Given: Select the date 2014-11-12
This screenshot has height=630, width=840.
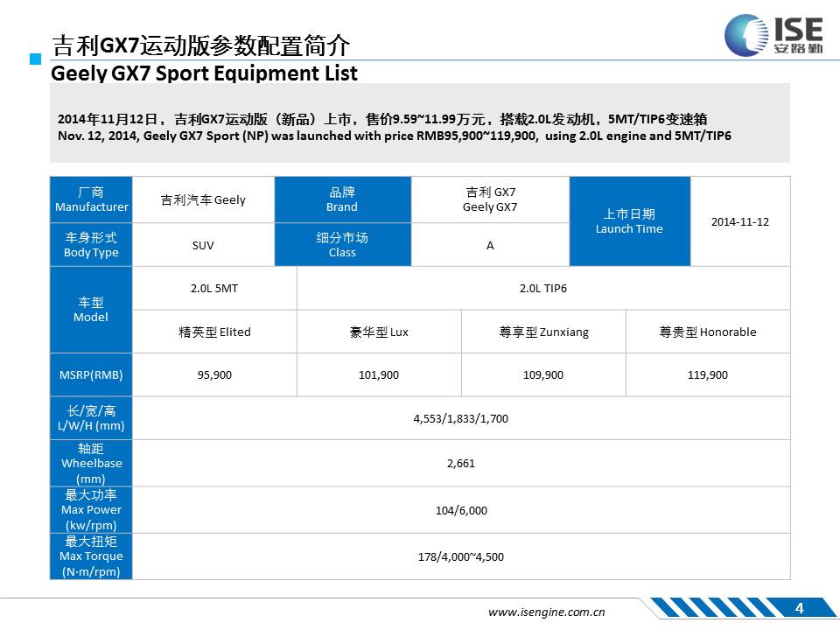Looking at the screenshot, I should (740, 221).
